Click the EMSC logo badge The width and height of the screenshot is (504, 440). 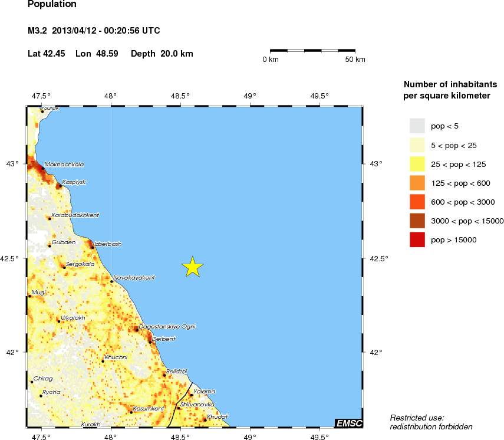pos(348,423)
